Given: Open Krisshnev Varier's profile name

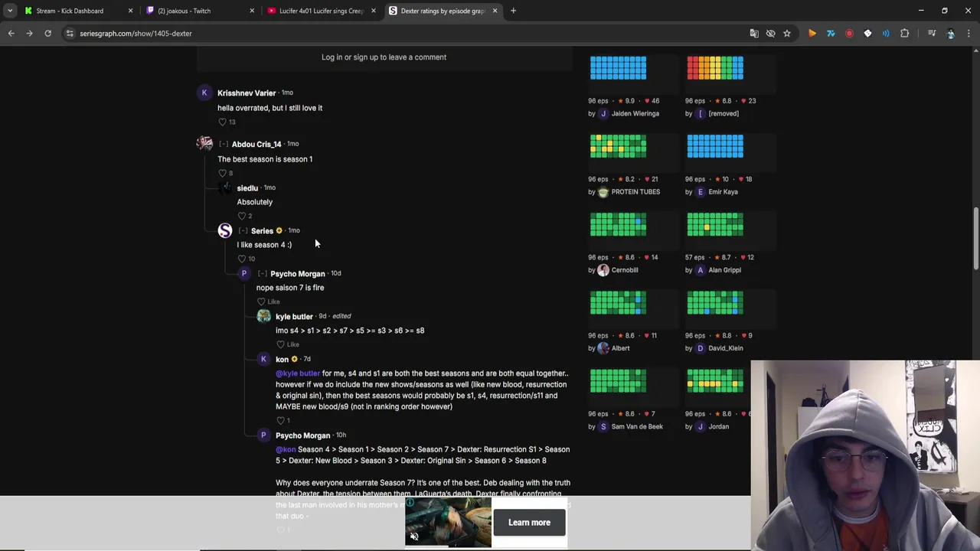Looking at the screenshot, I should [x=247, y=93].
